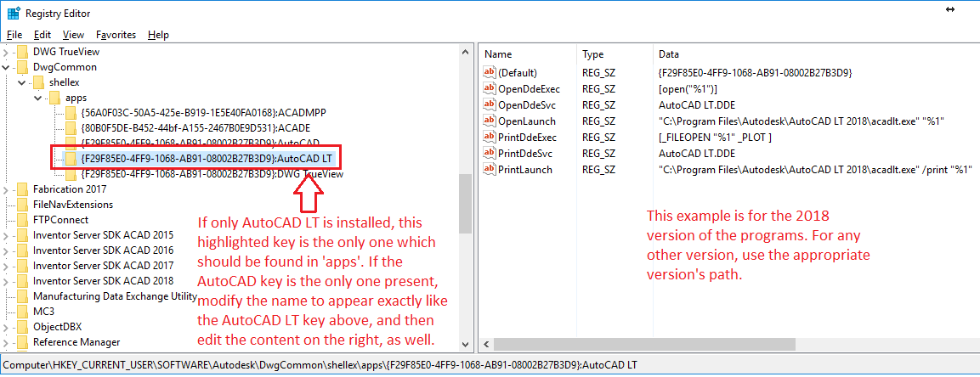This screenshot has height=377, width=980.
Task: Open the View menu
Action: [x=74, y=35]
